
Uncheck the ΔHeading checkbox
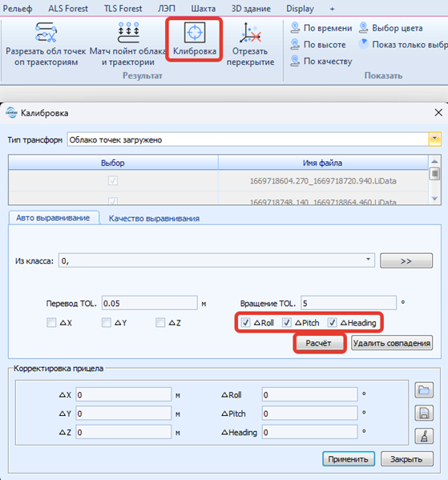coord(332,322)
